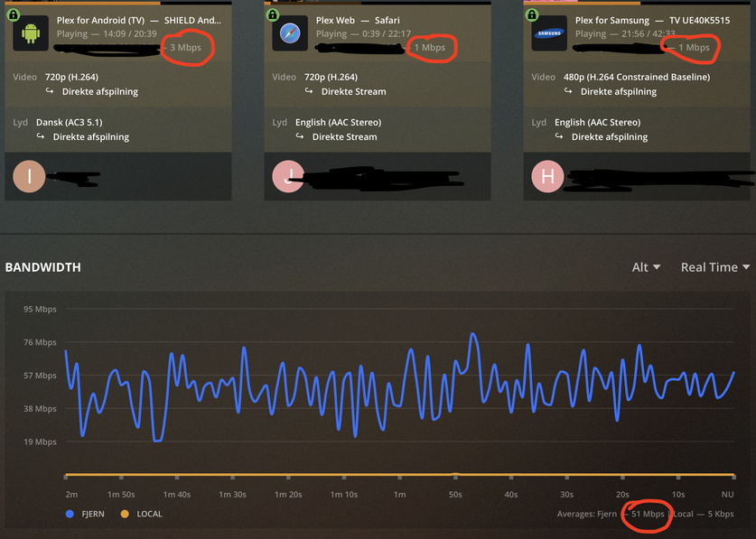Click the '1 Mbps' bitrate on the Plex Web session

click(x=430, y=47)
